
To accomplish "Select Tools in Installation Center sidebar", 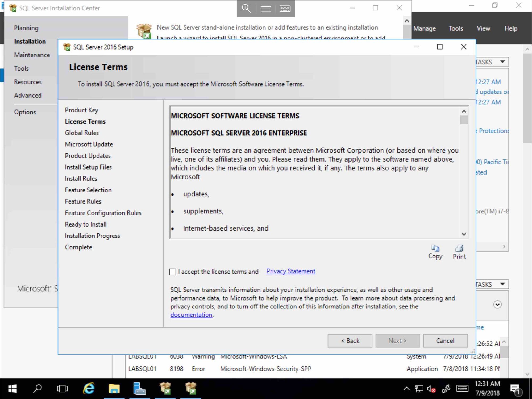I will [21, 68].
